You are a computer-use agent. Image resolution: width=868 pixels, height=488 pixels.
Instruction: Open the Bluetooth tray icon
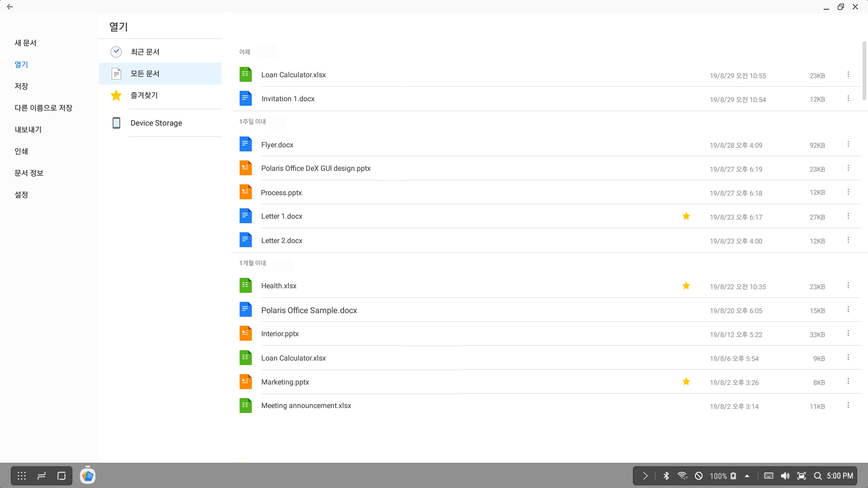pyautogui.click(x=666, y=476)
